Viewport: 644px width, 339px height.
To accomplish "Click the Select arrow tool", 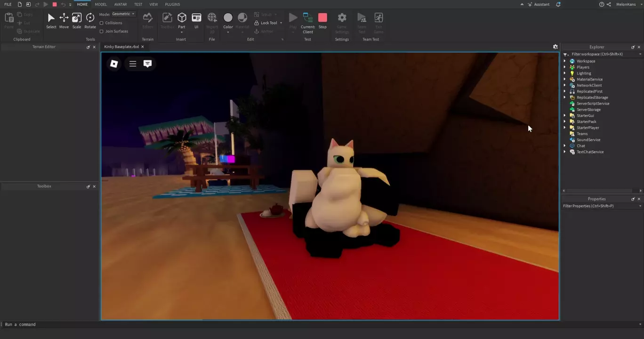I will 51,21.
